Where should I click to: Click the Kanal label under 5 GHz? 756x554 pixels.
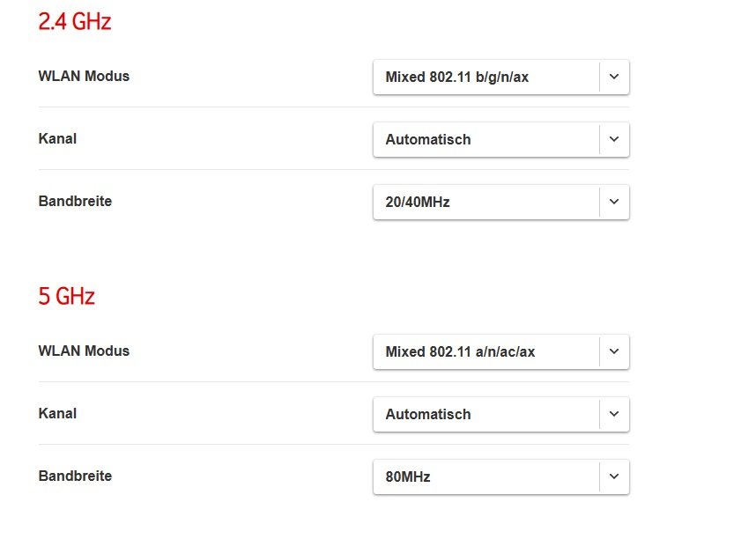[x=57, y=413]
